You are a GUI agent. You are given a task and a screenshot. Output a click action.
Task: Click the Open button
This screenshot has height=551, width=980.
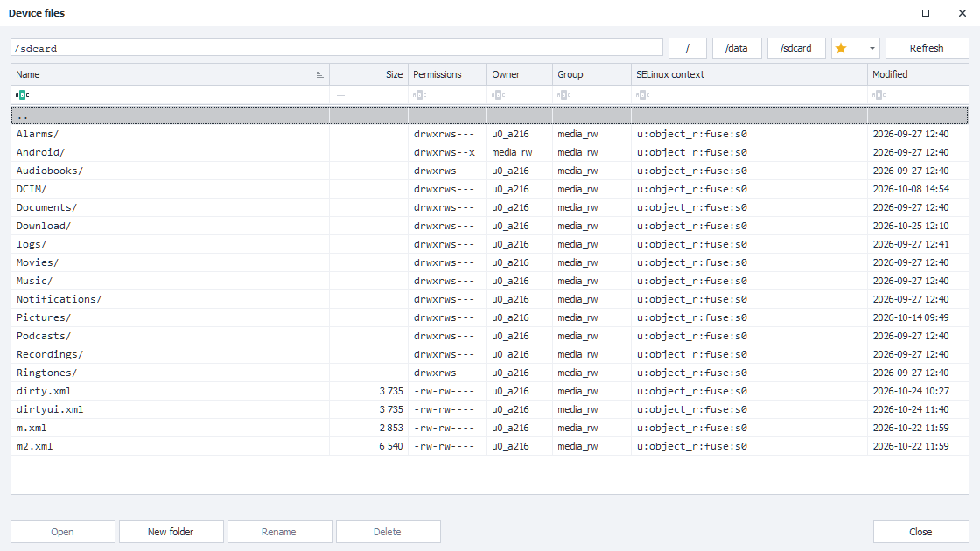point(62,532)
